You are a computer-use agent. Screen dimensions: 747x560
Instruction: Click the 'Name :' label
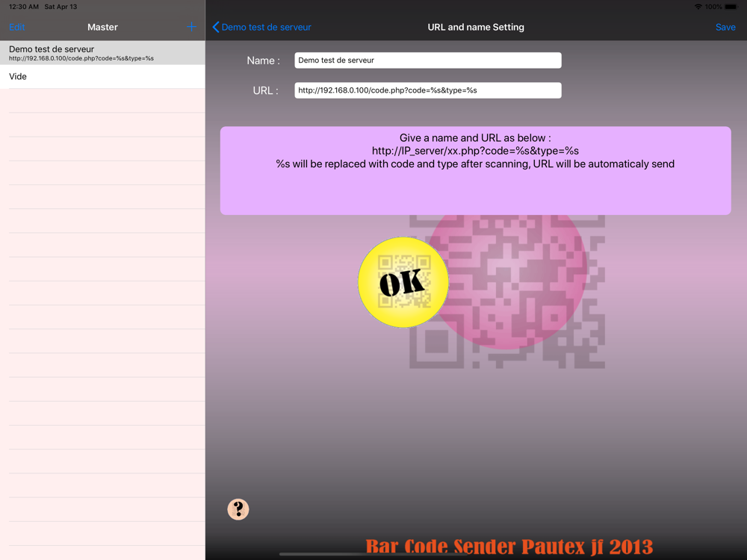(x=263, y=60)
